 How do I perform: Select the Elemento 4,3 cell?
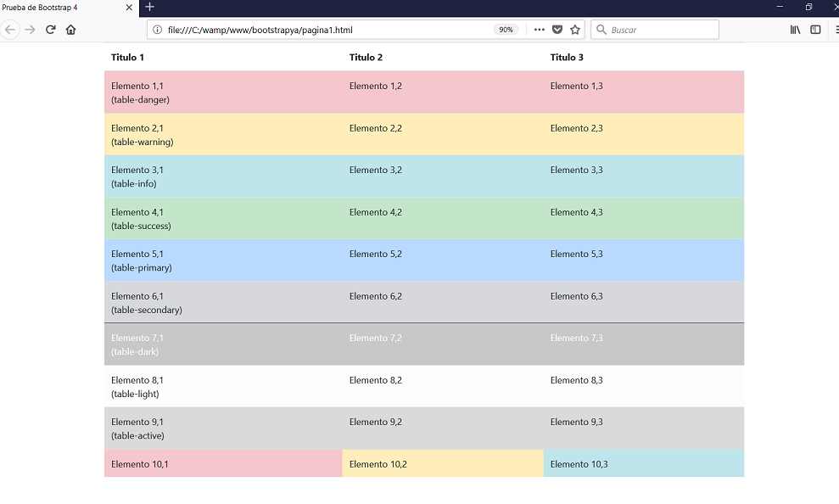click(x=644, y=218)
